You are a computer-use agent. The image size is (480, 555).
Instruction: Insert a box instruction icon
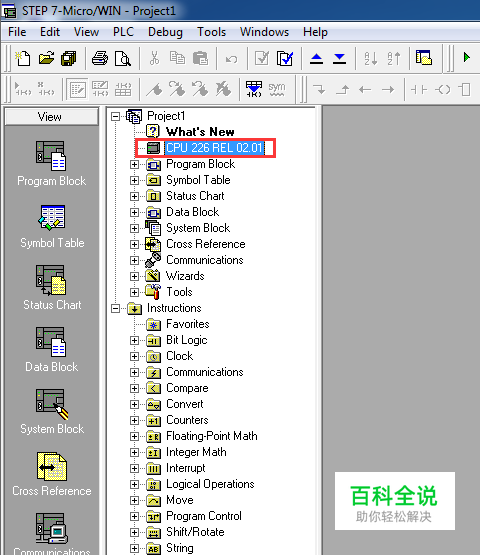(465, 90)
